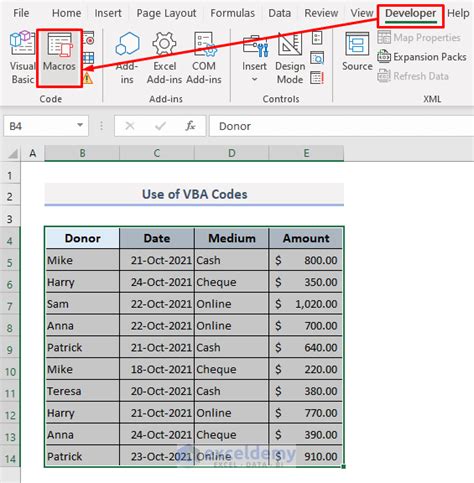The image size is (474, 483).
Task: Select column B header
Action: [82, 153]
